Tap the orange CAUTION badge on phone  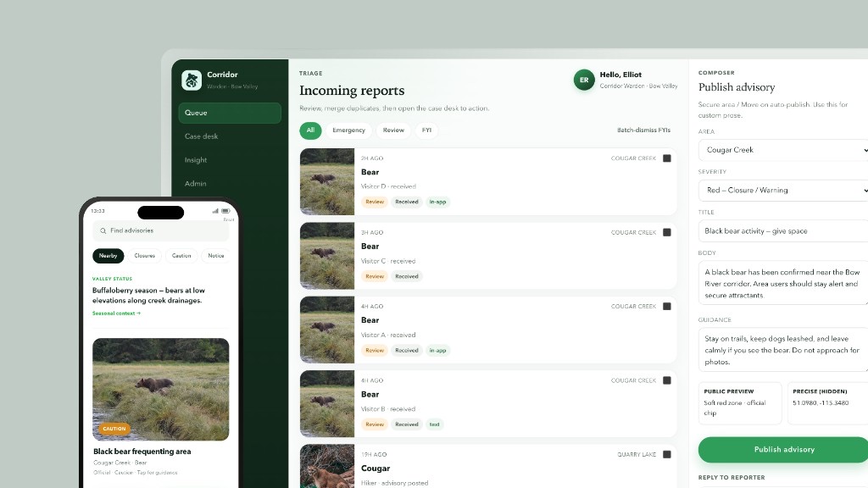click(x=114, y=429)
